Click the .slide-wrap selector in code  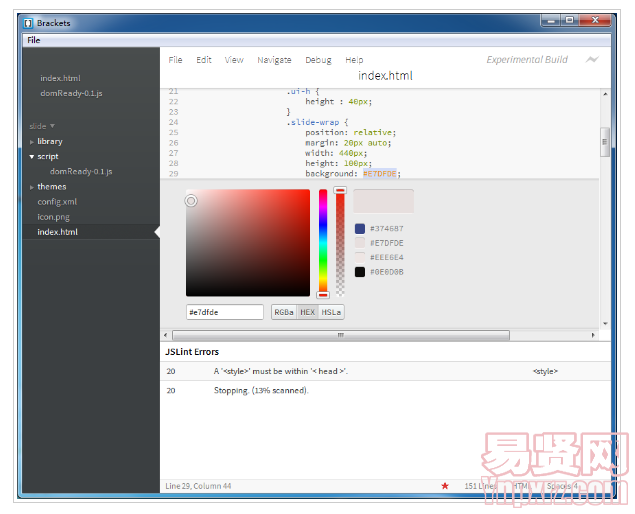(313, 122)
